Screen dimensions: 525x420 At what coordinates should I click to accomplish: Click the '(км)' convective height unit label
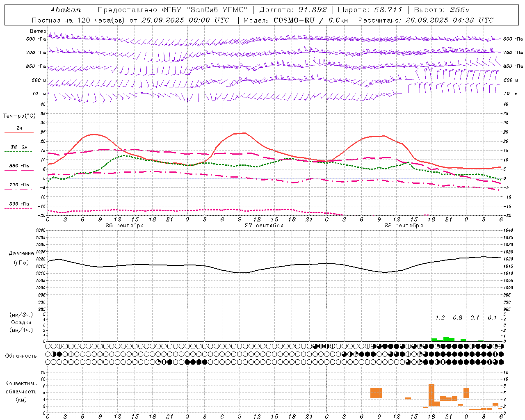21,399
